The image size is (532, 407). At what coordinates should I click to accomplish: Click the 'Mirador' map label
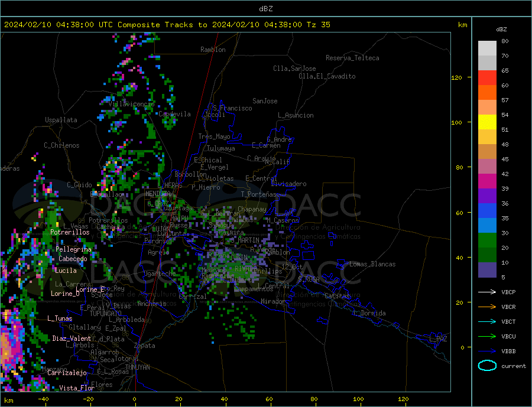[273, 301]
